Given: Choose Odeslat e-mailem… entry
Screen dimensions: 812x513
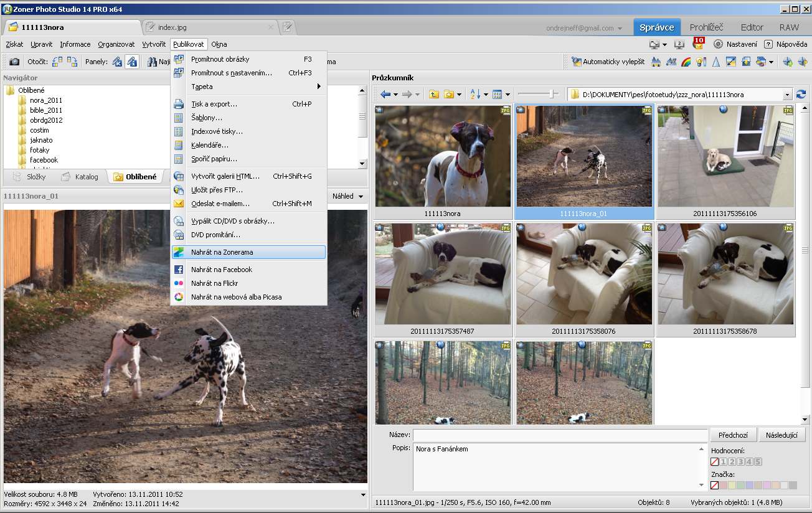Looking at the screenshot, I should click(249, 204).
